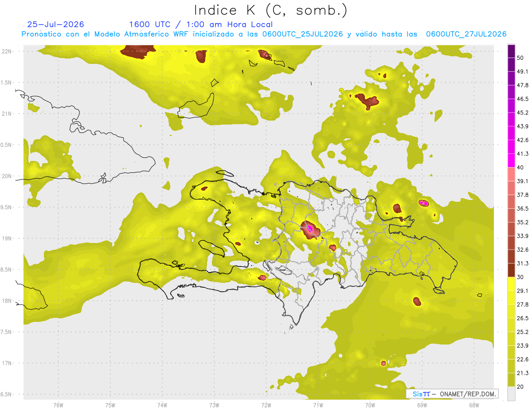Click the 'Pronóstico con el Modelo Atmósferico WRF' description line
Image resolution: width=532 pixels, height=411 pixels.
point(264,34)
